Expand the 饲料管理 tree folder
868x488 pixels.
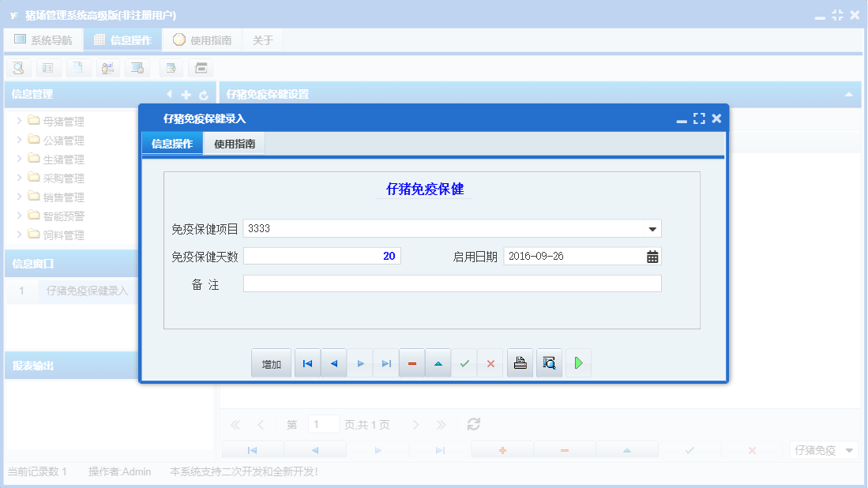pos(17,235)
